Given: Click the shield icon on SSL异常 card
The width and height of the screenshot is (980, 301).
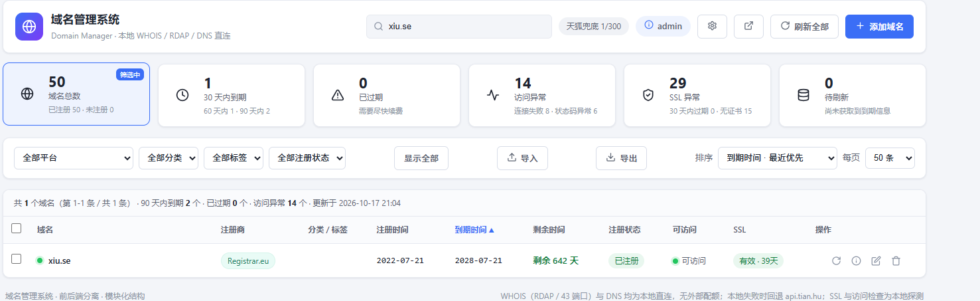Looking at the screenshot, I should click(x=648, y=95).
